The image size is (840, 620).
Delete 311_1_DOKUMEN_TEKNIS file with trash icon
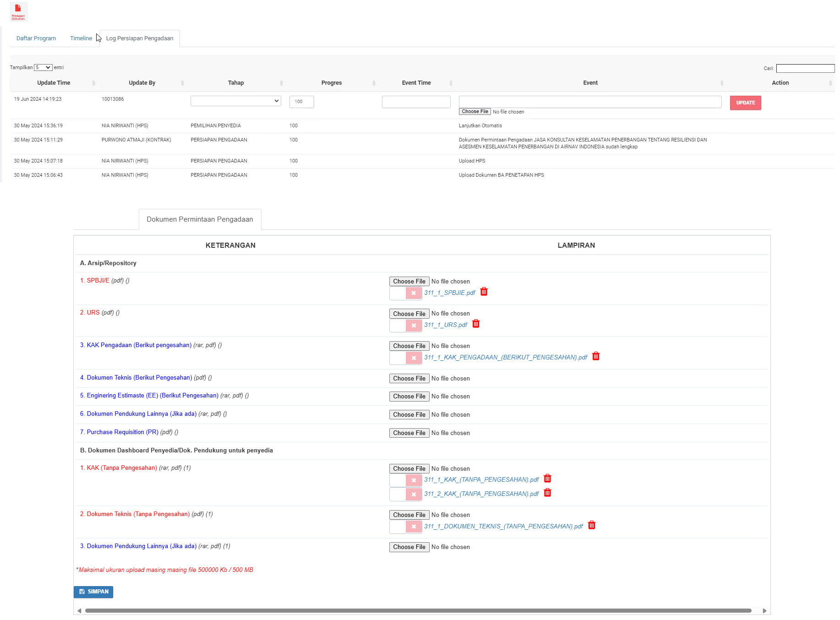[x=591, y=526]
